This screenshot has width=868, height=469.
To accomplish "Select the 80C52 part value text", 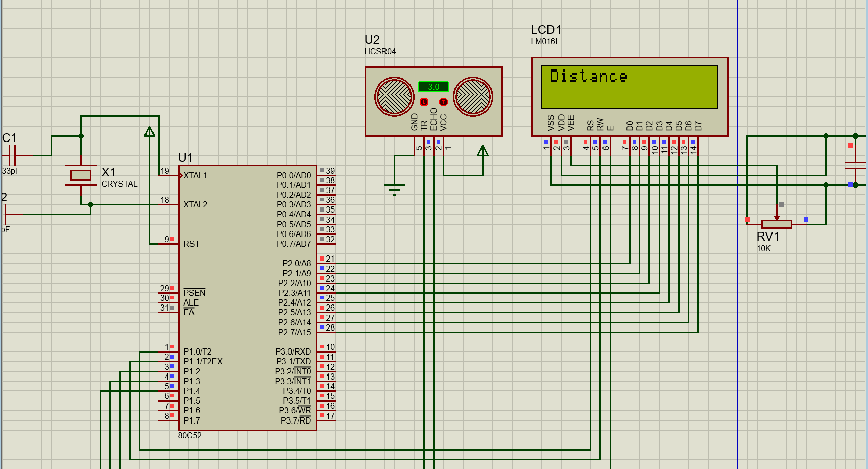I will pyautogui.click(x=189, y=436).
